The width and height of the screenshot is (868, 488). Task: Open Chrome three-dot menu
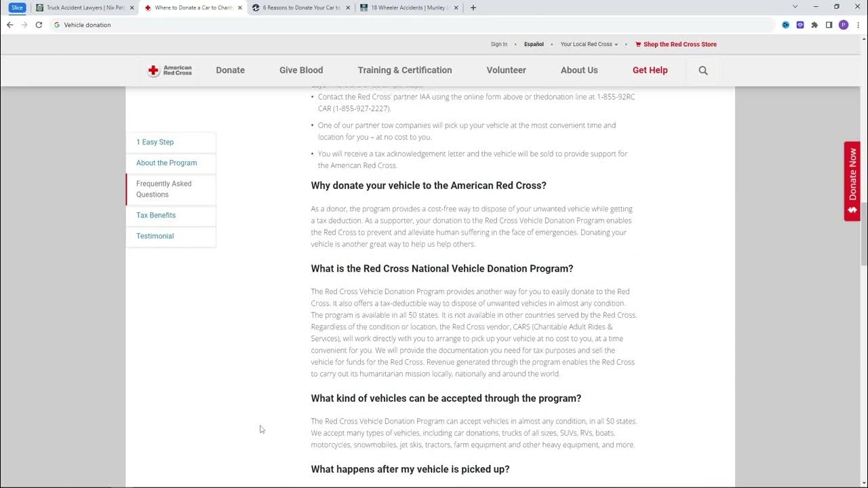858,25
